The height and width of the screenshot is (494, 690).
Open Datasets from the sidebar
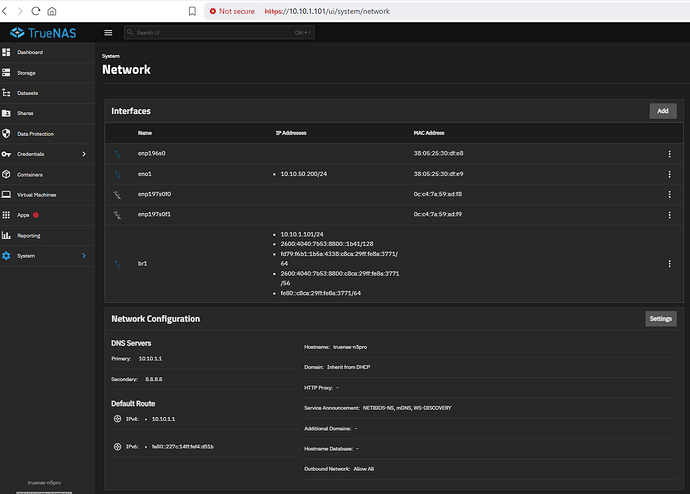pos(47,93)
